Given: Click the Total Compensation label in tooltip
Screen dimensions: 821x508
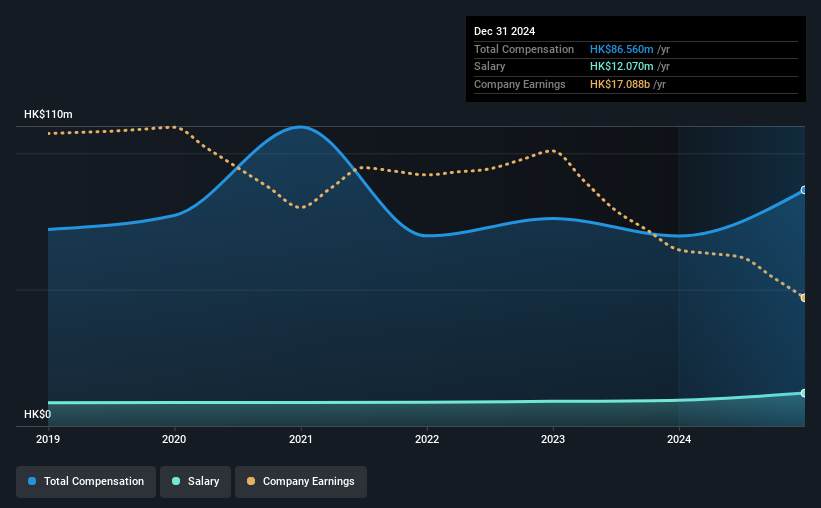Looking at the screenshot, I should tap(524, 49).
